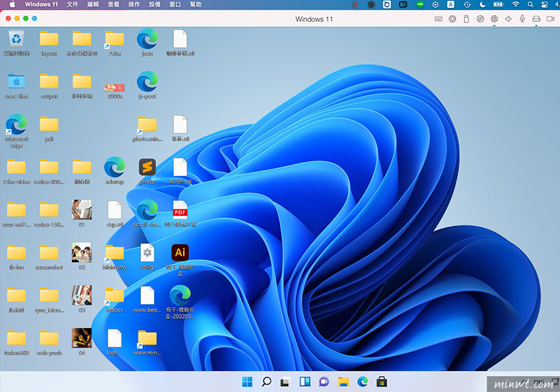
Task: Open Search magnifier on Windows taskbar
Action: pos(266,382)
